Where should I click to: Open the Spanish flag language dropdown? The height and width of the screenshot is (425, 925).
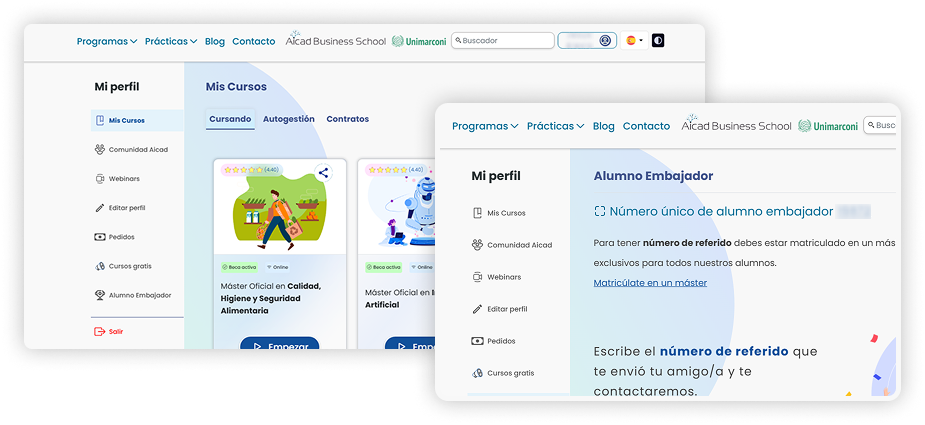[634, 41]
